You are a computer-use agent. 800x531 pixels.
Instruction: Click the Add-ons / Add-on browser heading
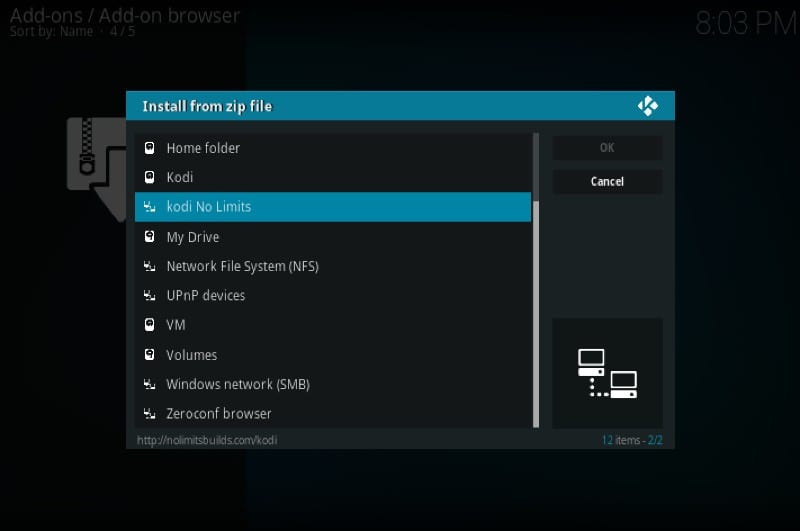point(124,15)
